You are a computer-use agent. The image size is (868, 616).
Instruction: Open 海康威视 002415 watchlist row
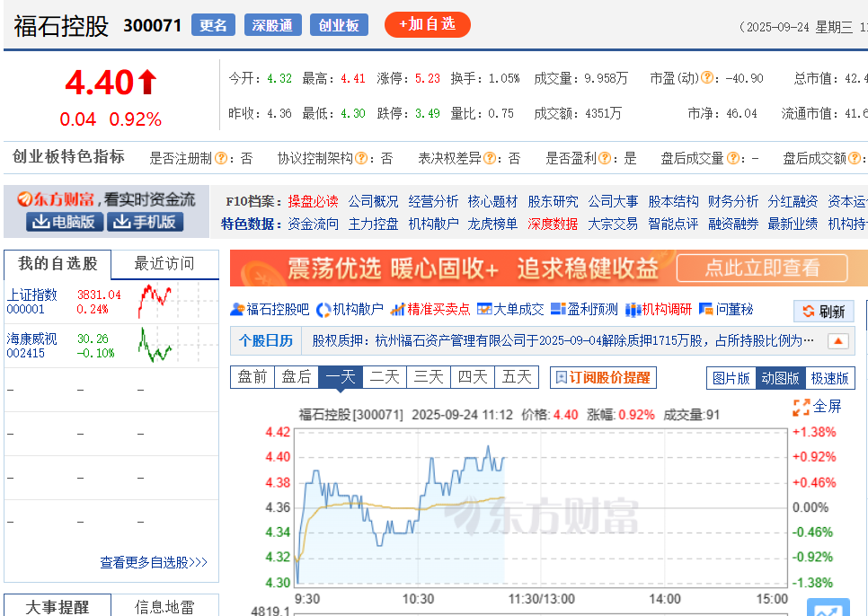click(x=111, y=346)
